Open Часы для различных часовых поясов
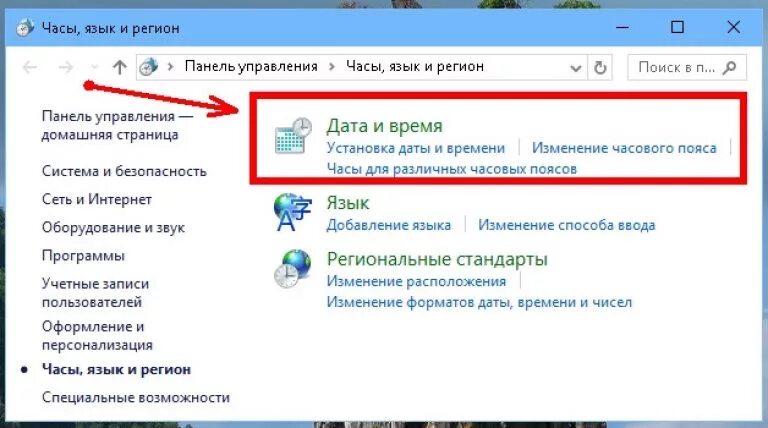The height and width of the screenshot is (428, 768). [x=452, y=169]
